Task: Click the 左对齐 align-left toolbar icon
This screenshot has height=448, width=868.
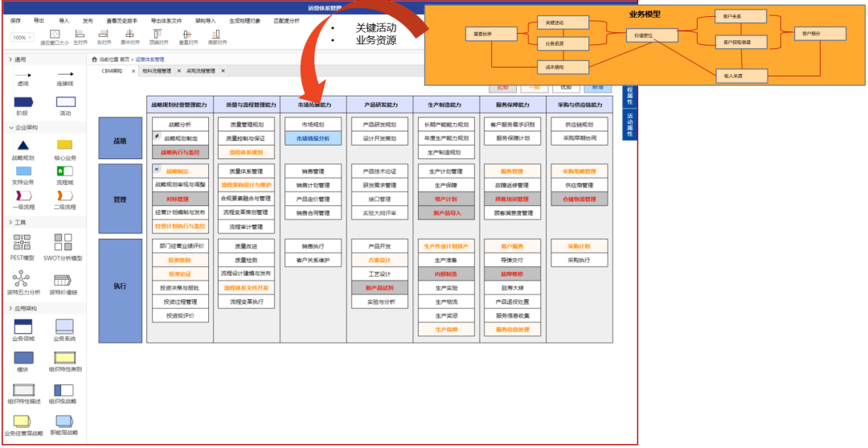Action: 80,35
